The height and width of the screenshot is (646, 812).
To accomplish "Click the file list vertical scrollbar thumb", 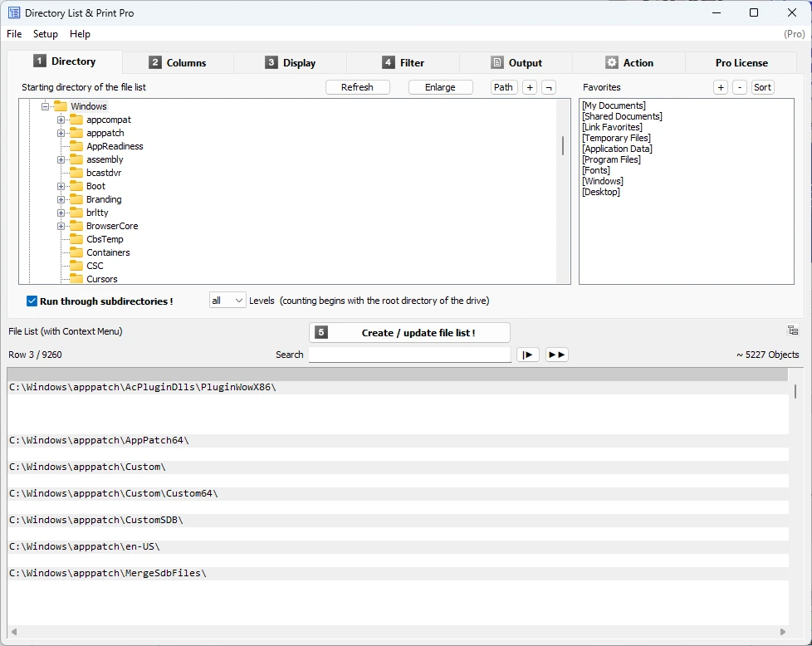I will 795,391.
